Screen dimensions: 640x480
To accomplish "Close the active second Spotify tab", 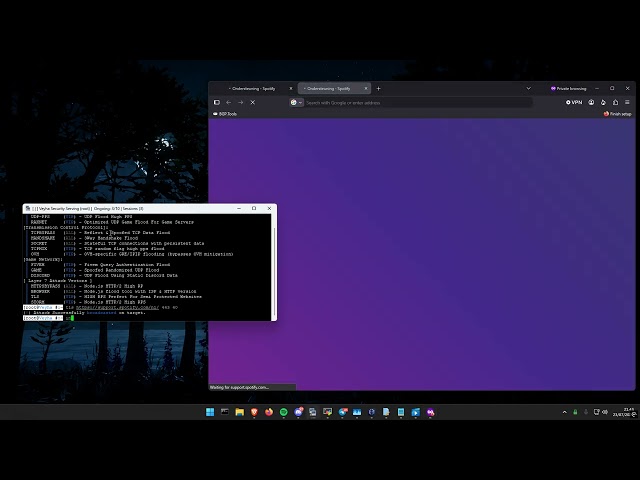I will point(366,88).
